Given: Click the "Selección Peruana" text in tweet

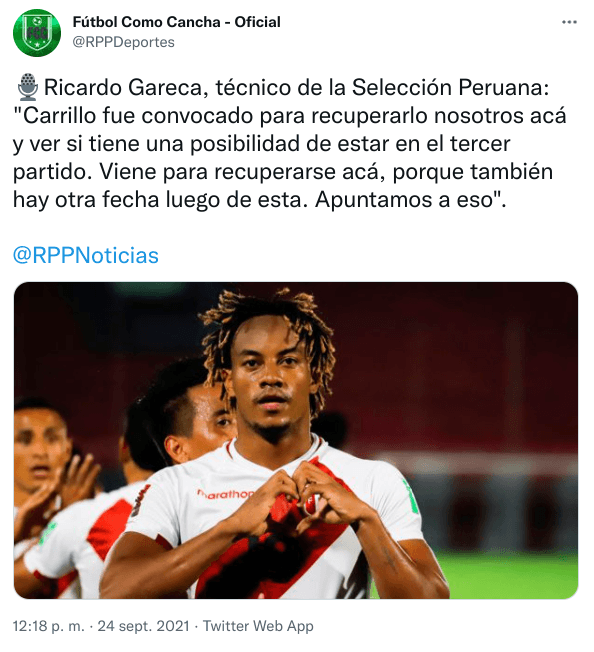Looking at the screenshot, I should [450, 87].
